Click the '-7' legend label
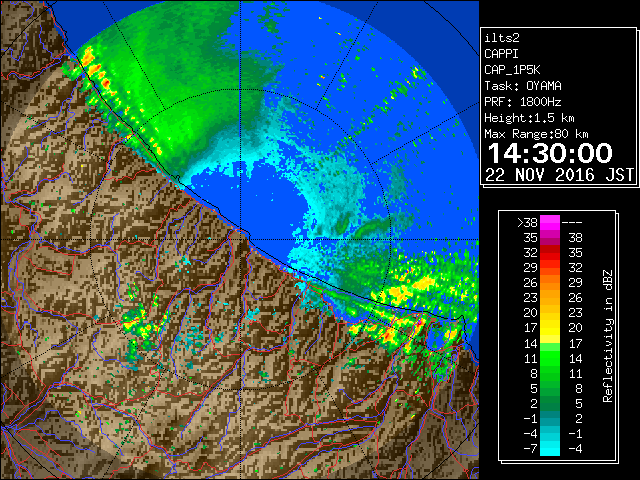640x480 pixels. 530,449
